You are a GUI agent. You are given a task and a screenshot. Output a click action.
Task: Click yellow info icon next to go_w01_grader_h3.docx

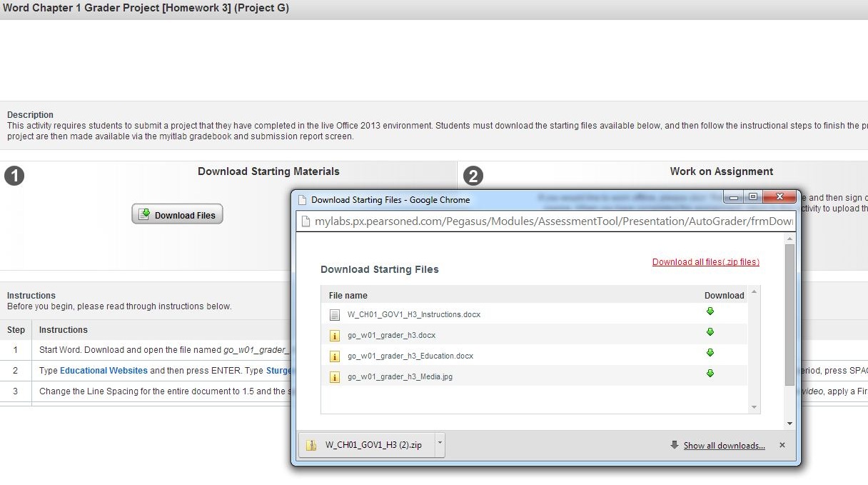(334, 336)
